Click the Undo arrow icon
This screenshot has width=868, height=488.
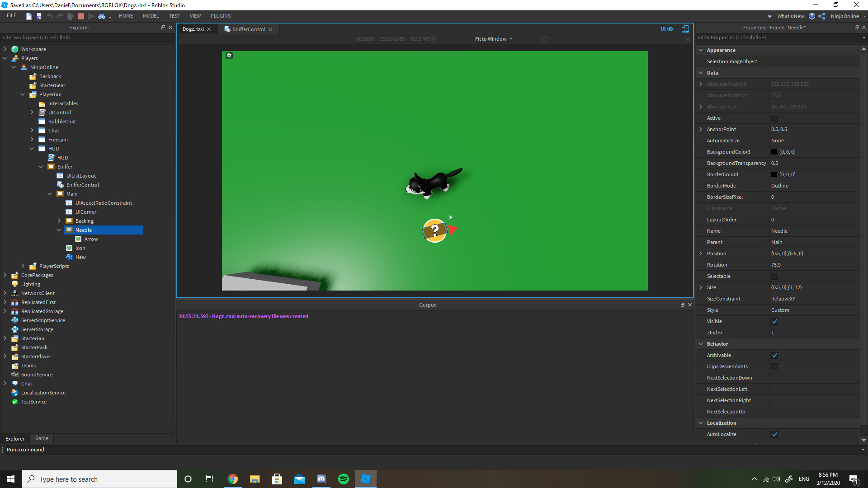[x=50, y=16]
